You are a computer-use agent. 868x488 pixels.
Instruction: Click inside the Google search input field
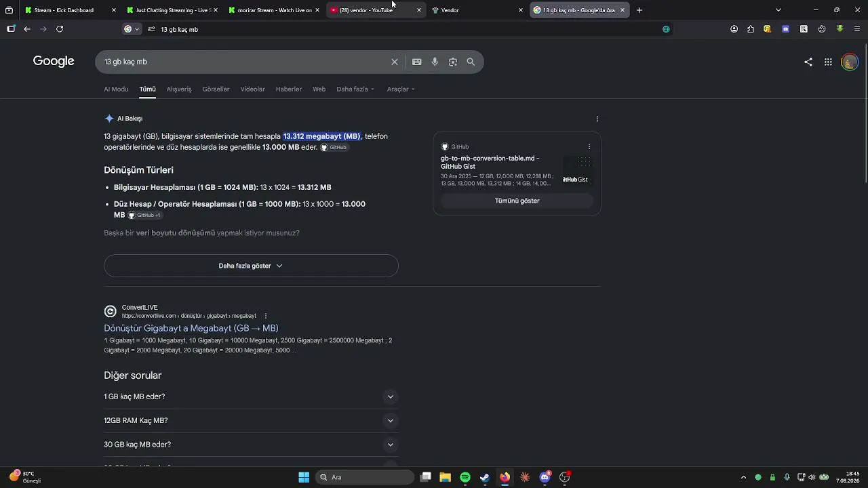coord(244,62)
